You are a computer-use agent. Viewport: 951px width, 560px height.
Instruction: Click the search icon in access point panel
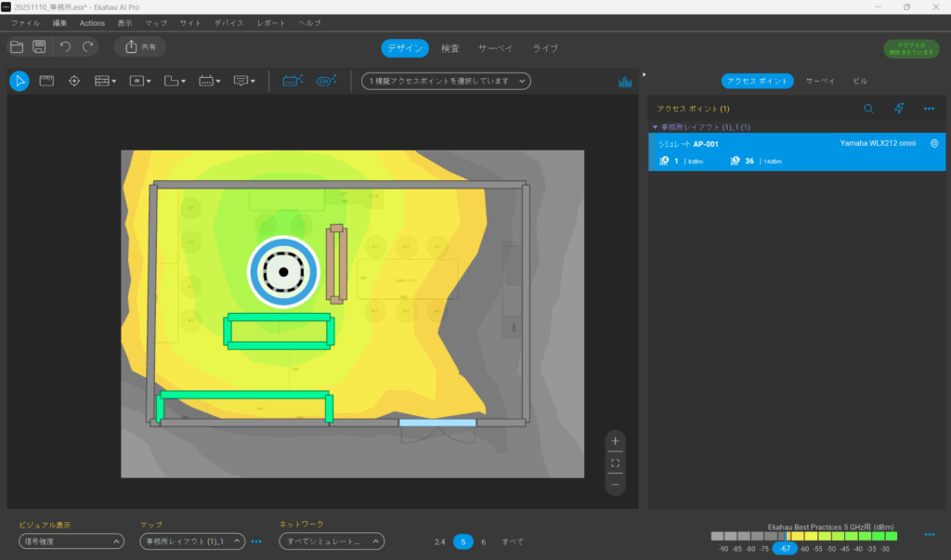[868, 109]
